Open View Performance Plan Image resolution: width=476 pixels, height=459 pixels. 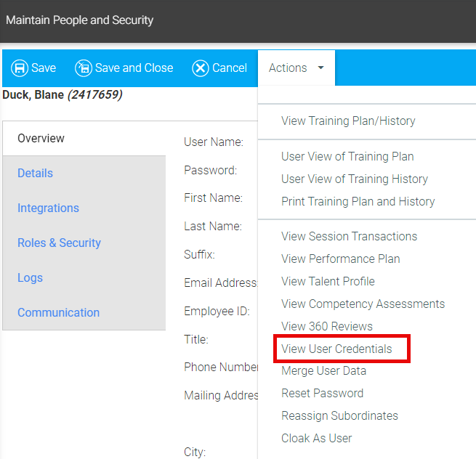coord(340,259)
